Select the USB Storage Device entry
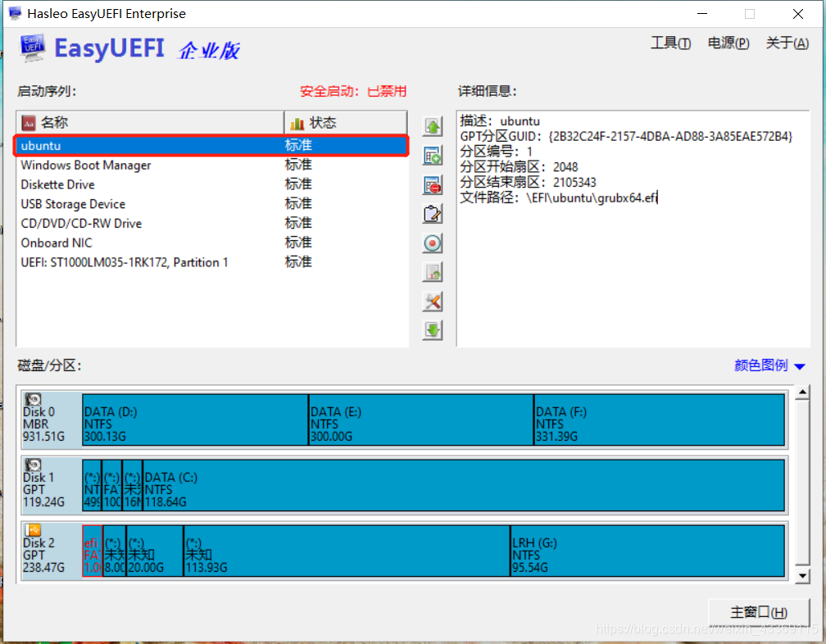Viewport: 826px width, 644px height. pos(211,204)
